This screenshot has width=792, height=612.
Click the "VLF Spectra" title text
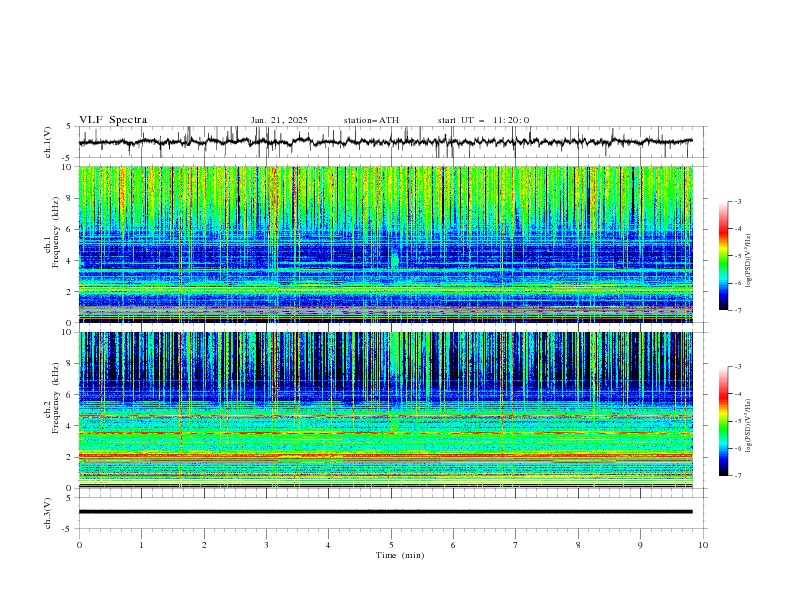(x=113, y=120)
